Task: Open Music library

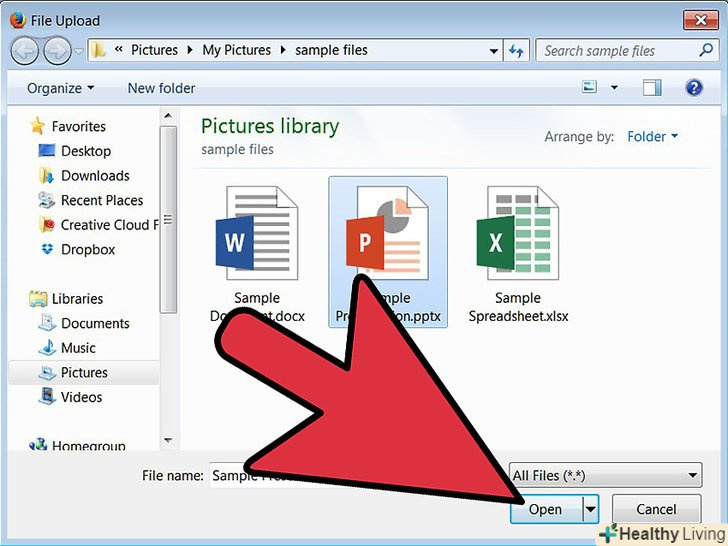Action: click(78, 348)
